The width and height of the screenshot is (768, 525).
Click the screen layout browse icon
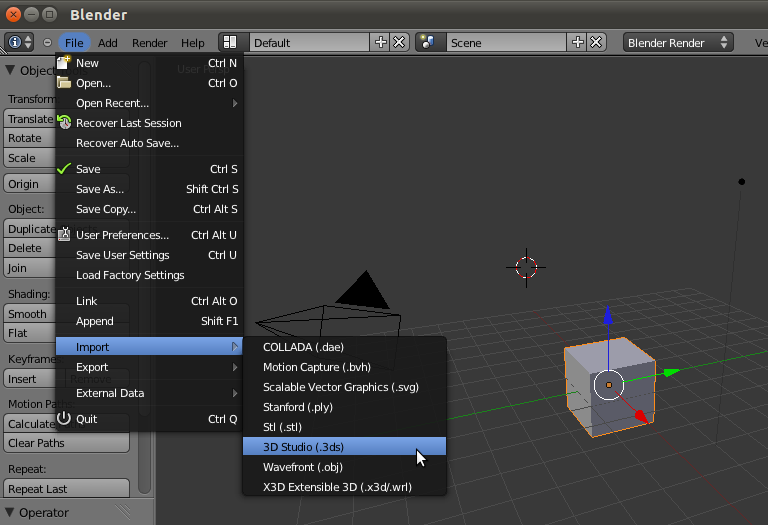click(230, 43)
